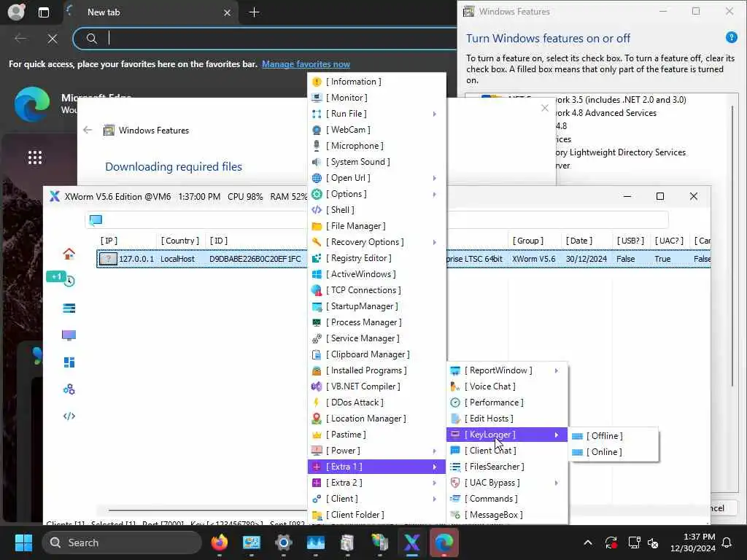Click the TCP Connections globe icon
The width and height of the screenshot is (747, 560).
[317, 290]
